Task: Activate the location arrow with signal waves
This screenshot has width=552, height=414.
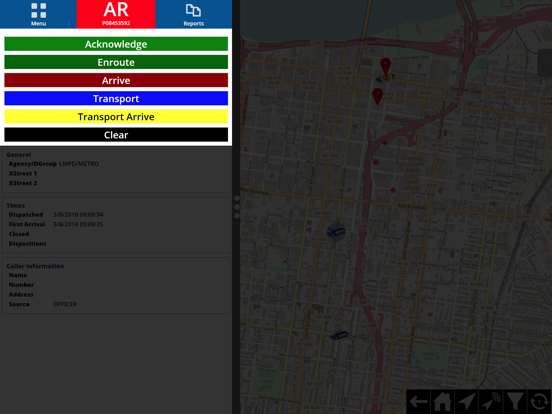Action: [x=491, y=401]
